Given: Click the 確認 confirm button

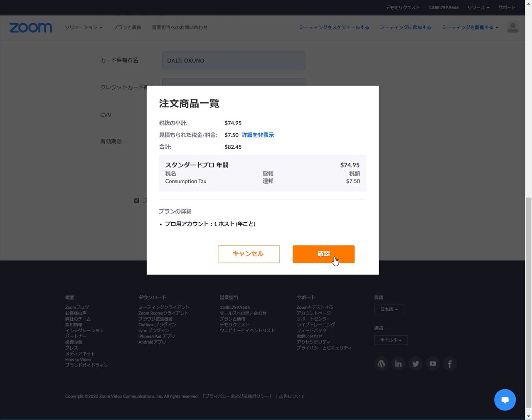Looking at the screenshot, I should click(x=323, y=254).
